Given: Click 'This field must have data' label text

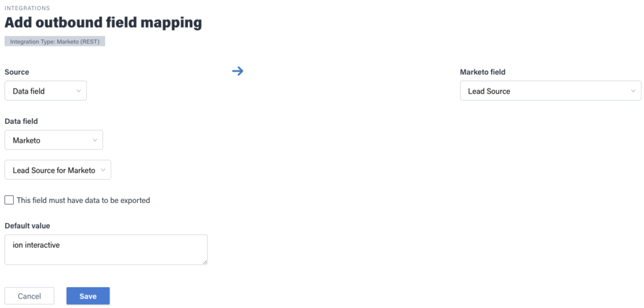Looking at the screenshot, I should point(83,201).
